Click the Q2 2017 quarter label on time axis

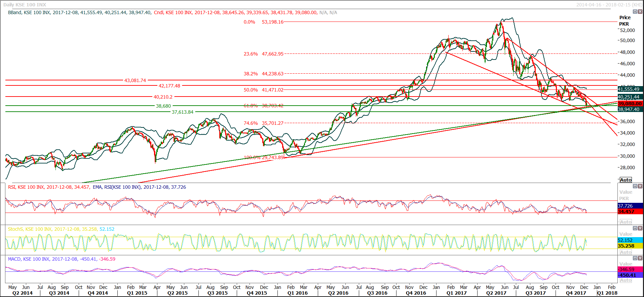click(x=496, y=293)
